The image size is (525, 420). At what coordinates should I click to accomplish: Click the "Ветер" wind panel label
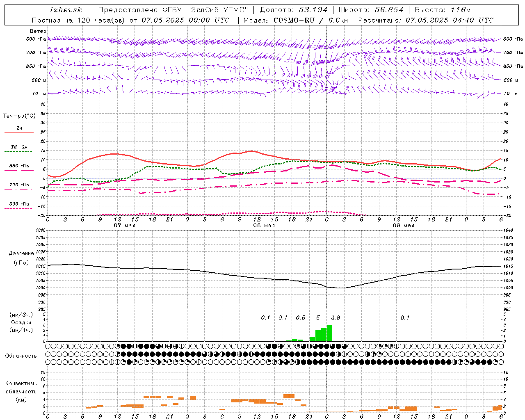pos(38,31)
